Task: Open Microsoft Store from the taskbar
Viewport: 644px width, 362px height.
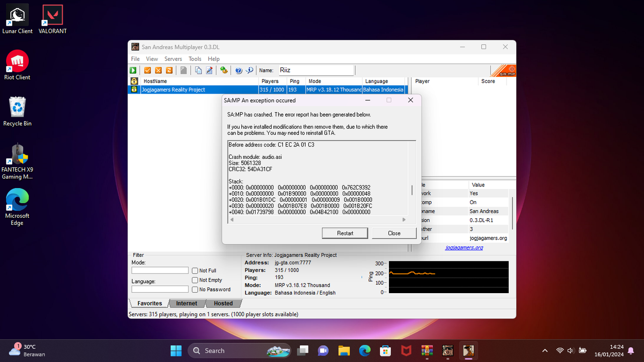Action: 385,350
